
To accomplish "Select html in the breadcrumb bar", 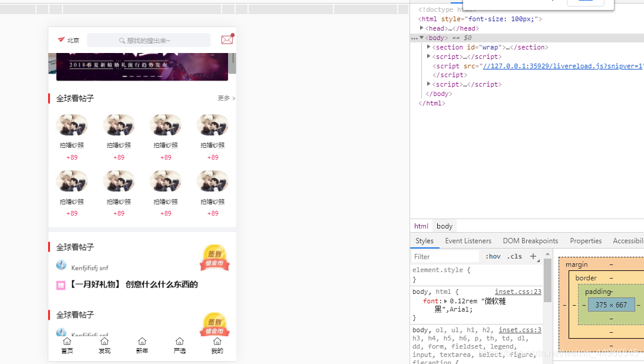I will pos(421,226).
